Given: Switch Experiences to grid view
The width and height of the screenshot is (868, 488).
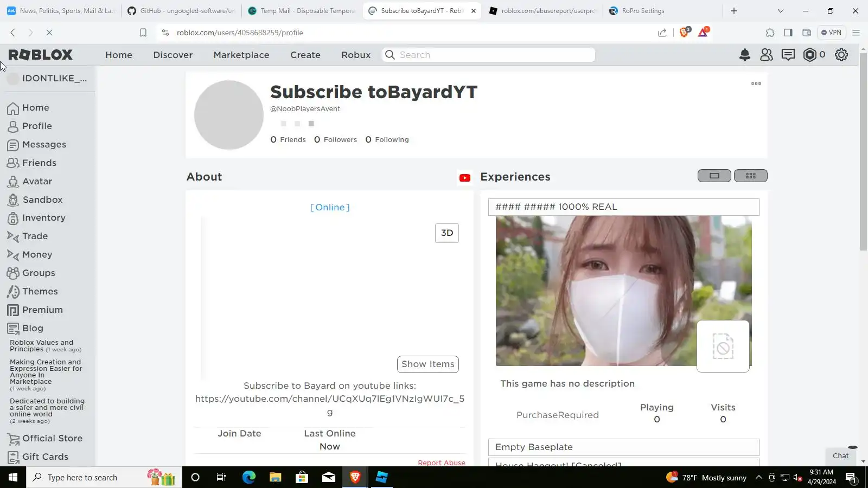Looking at the screenshot, I should [751, 176].
